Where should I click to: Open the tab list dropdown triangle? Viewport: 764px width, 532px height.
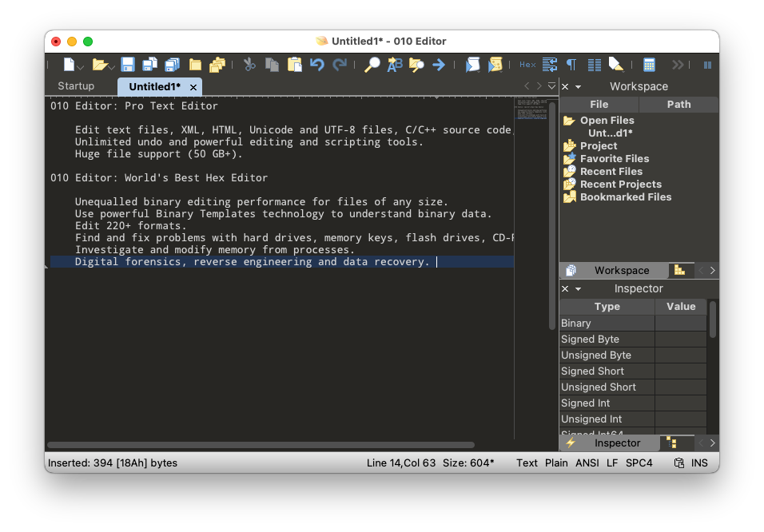[x=551, y=86]
